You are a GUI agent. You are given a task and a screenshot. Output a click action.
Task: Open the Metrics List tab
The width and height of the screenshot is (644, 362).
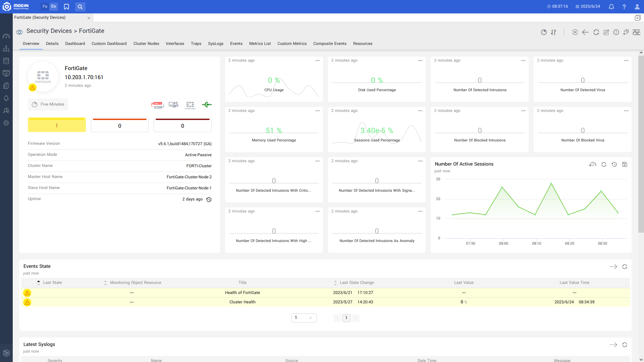click(x=260, y=44)
